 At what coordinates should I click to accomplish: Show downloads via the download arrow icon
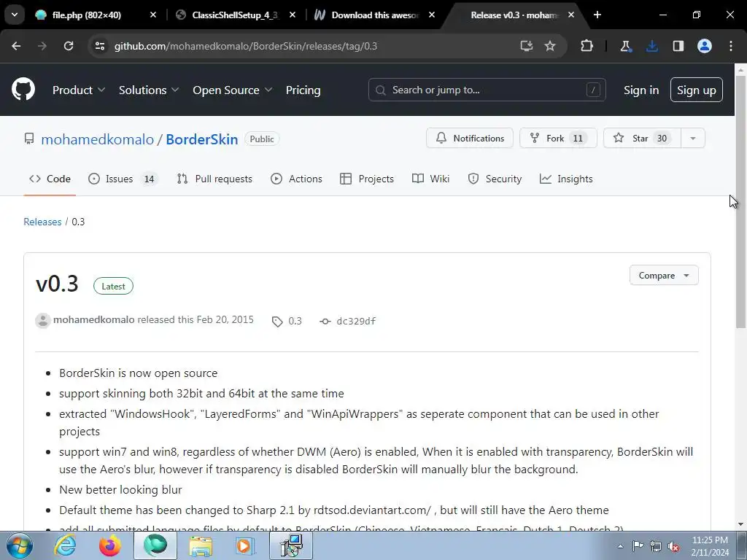[652, 46]
